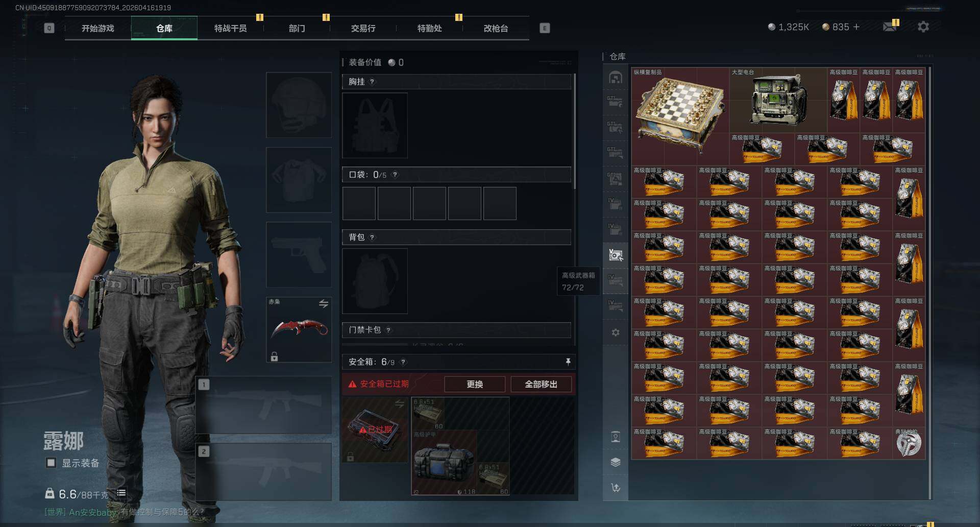Open the 交易行 tab
Screen dimensions: 980x527
pyautogui.click(x=363, y=28)
